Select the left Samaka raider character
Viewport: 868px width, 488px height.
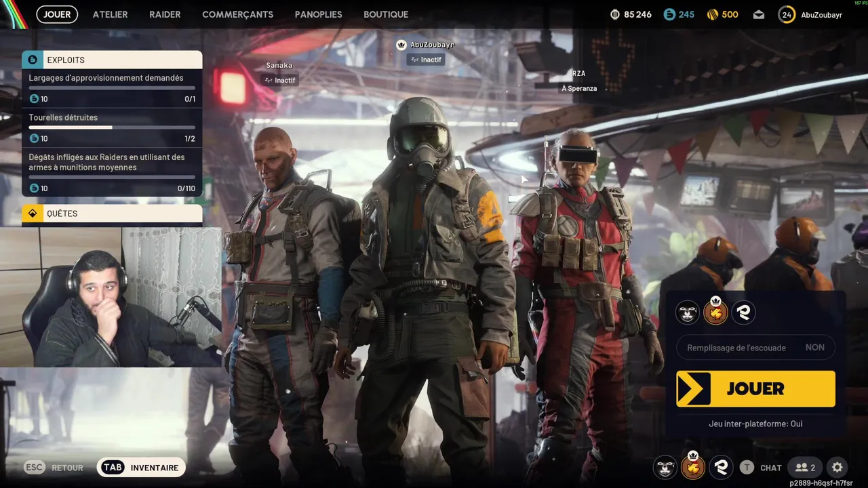(x=285, y=298)
